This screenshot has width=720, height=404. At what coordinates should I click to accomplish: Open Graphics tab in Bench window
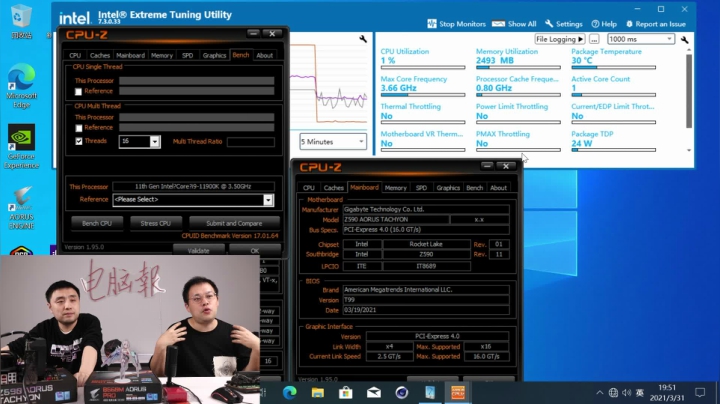[x=214, y=55]
